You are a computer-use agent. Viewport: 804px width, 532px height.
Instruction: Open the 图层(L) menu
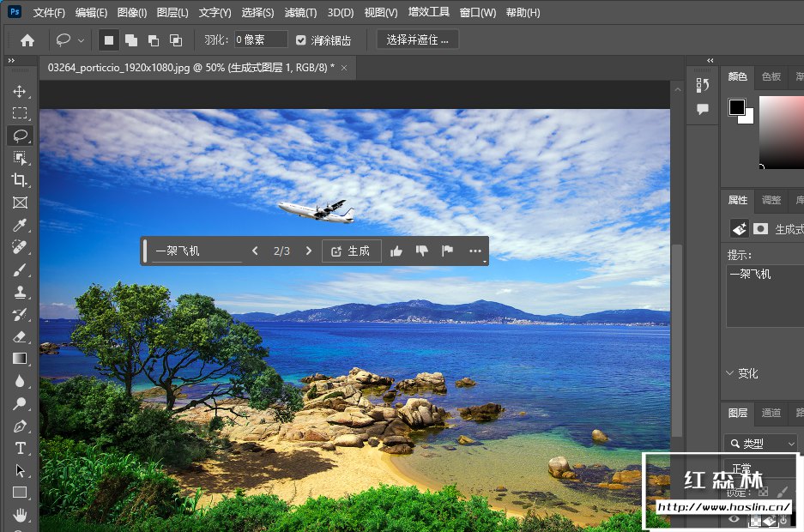[x=172, y=12]
